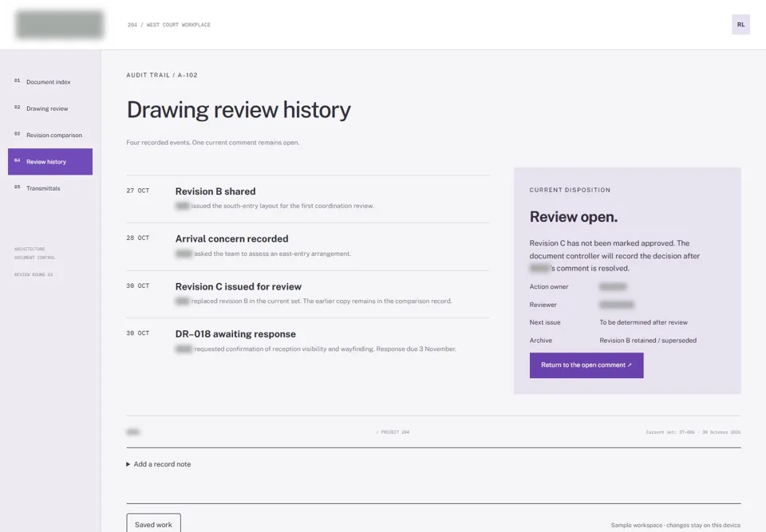Open Document index in sidebar

(x=49, y=82)
